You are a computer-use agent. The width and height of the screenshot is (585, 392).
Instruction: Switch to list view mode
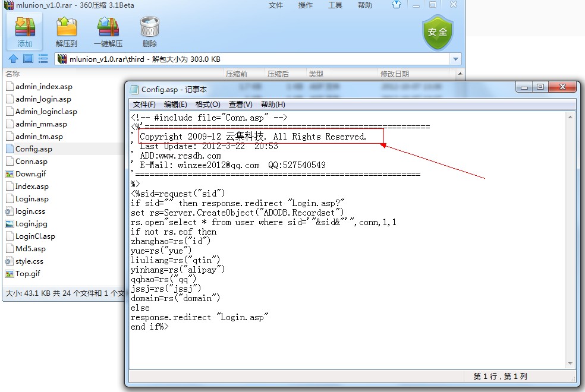[x=43, y=59]
